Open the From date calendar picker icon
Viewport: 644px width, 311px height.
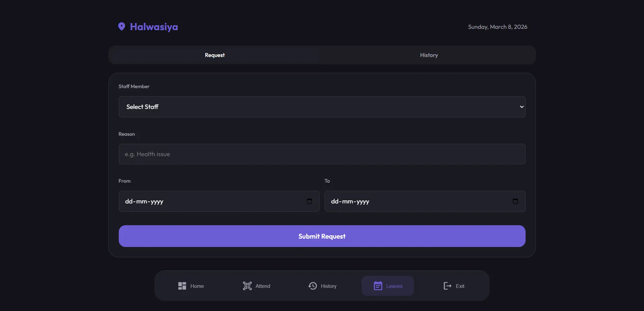[309, 201]
